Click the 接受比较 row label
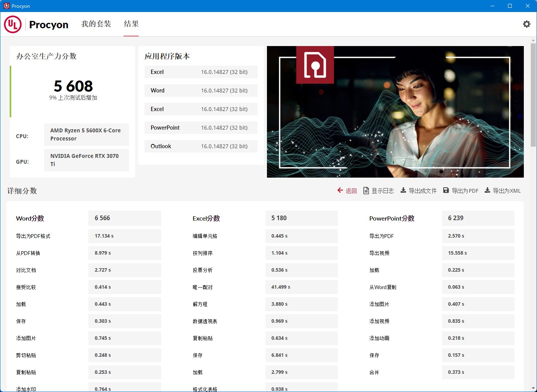The image size is (537, 392). click(26, 287)
